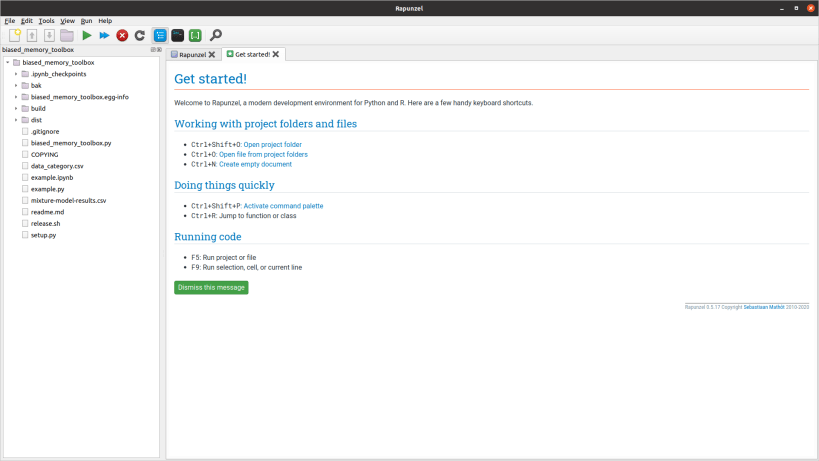This screenshot has height=461, width=819.
Task: Toggle the project folders panel icon
Action: click(160, 36)
